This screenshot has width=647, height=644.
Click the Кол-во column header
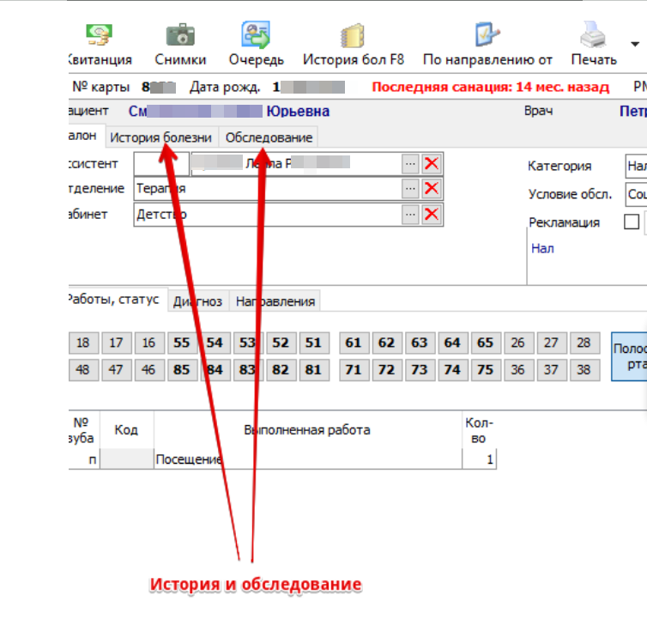tap(479, 430)
